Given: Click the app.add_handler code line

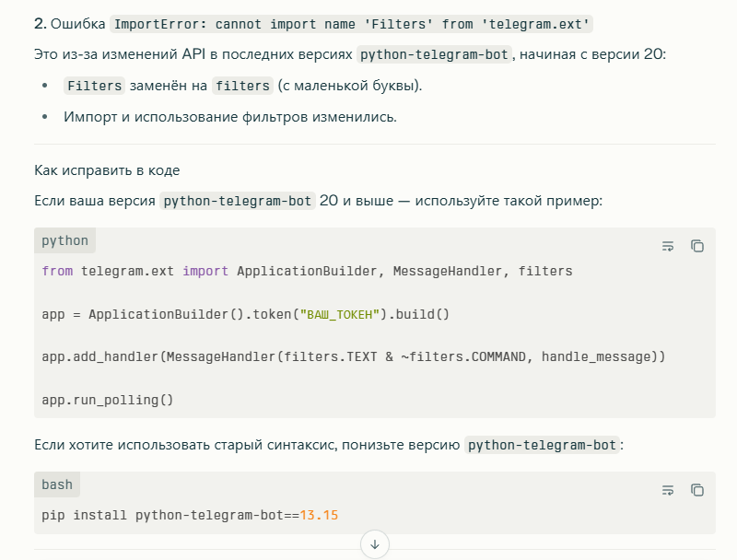Looking at the screenshot, I should pyautogui.click(x=354, y=356).
